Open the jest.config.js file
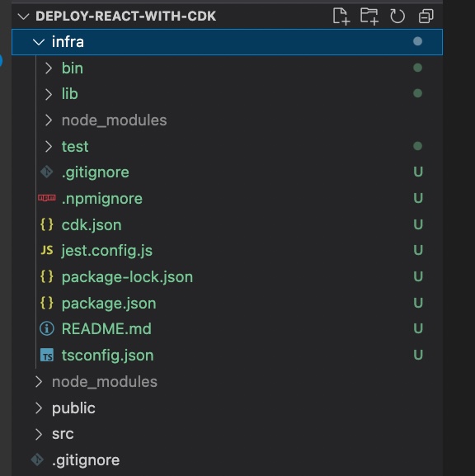This screenshot has height=476, width=475. point(107,251)
